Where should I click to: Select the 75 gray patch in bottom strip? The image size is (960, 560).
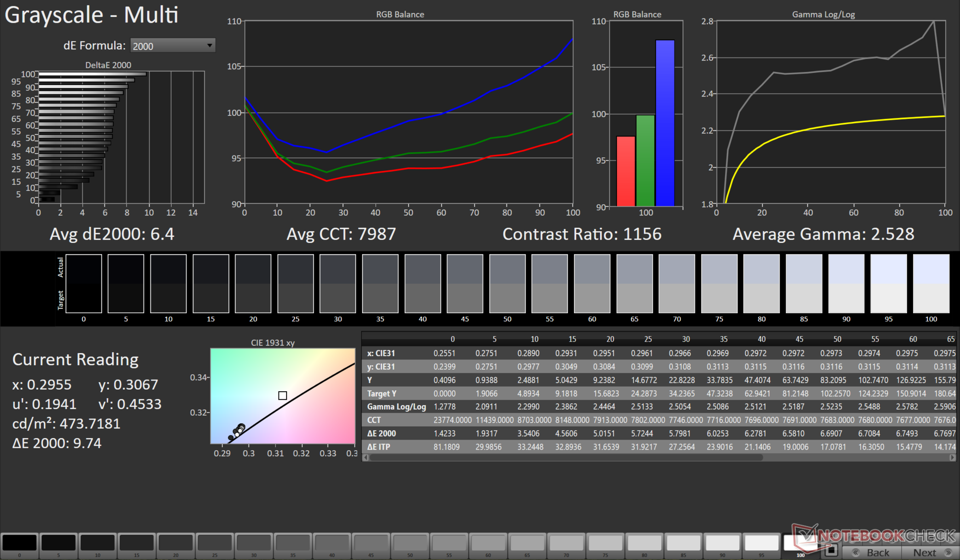pyautogui.click(x=605, y=543)
